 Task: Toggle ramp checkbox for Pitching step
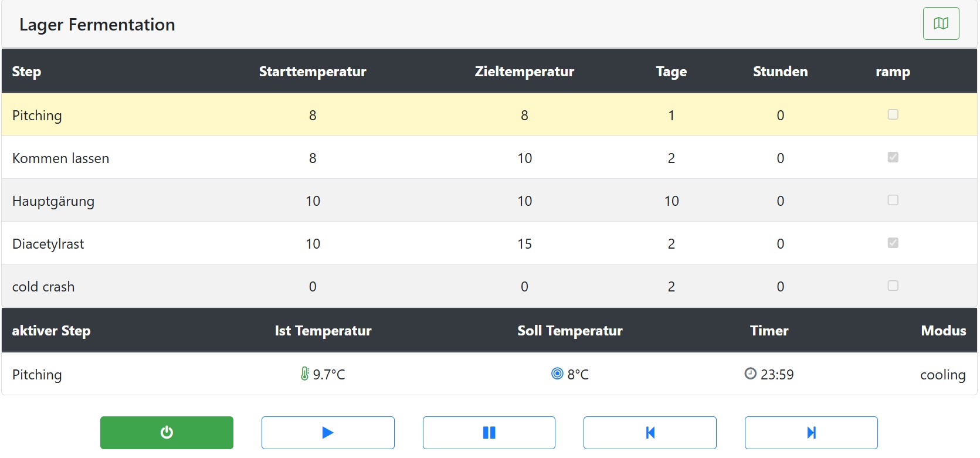[x=893, y=114]
